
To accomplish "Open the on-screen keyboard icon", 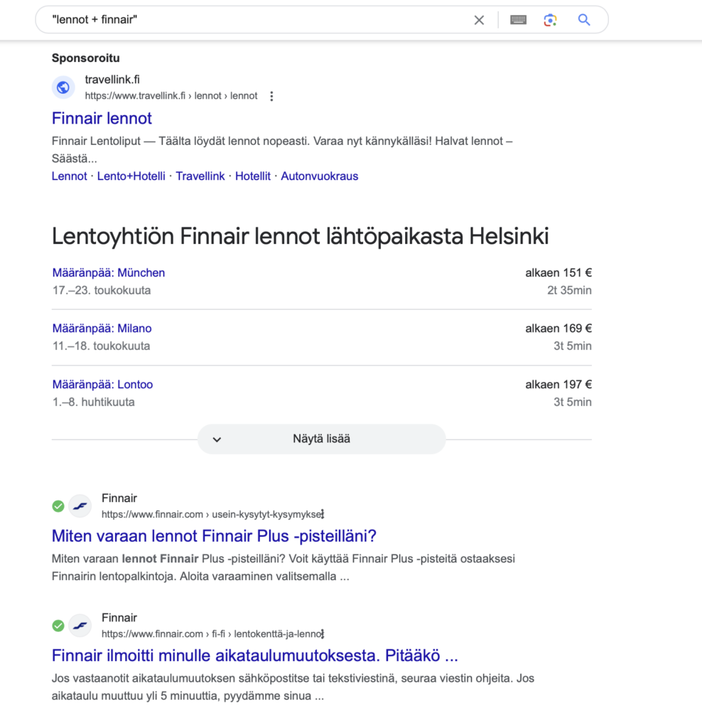I will (x=519, y=20).
